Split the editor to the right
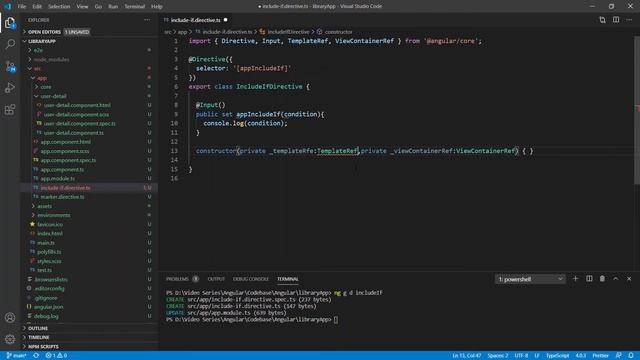Viewport: 640px width, 360px height. (616, 20)
